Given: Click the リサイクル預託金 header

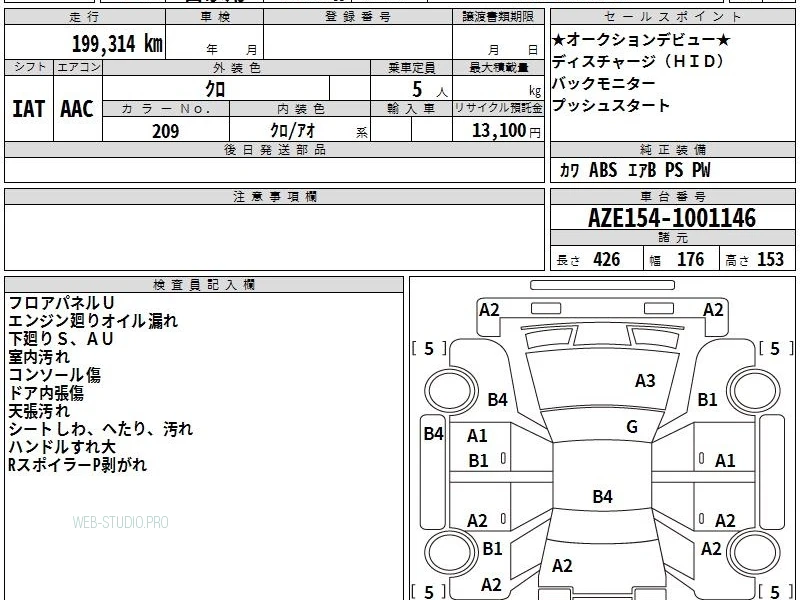Looking at the screenshot, I should tap(498, 108).
